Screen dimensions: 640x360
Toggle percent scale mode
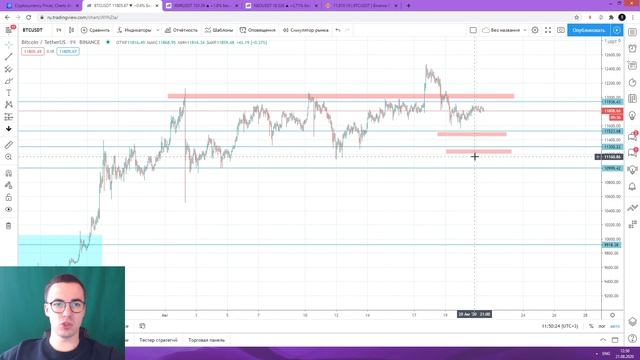pyautogui.click(x=591, y=326)
